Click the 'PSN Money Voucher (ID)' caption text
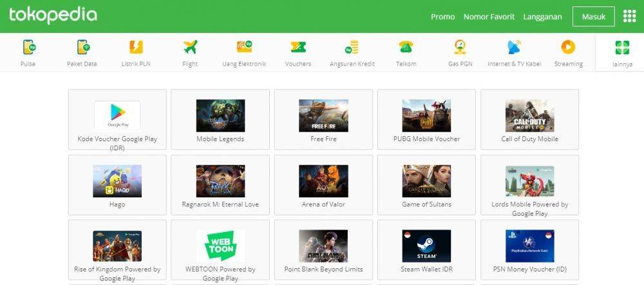644x285 pixels. coord(530,270)
